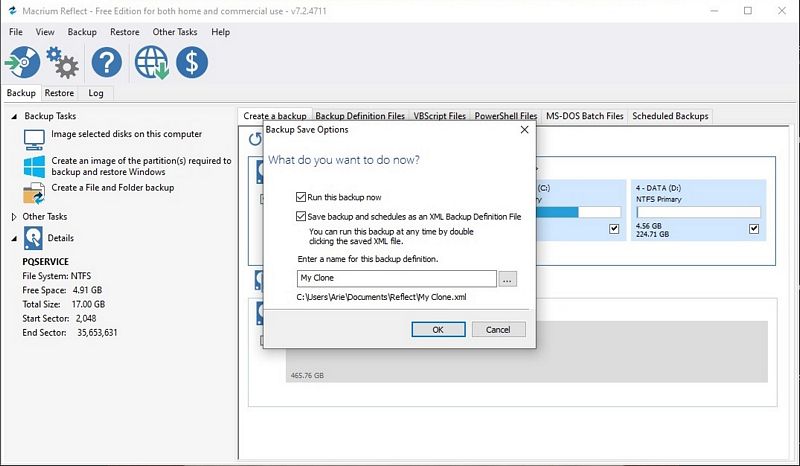Viewport: 800px width, 466px height.
Task: Click the backup definition name field
Action: (x=396, y=278)
